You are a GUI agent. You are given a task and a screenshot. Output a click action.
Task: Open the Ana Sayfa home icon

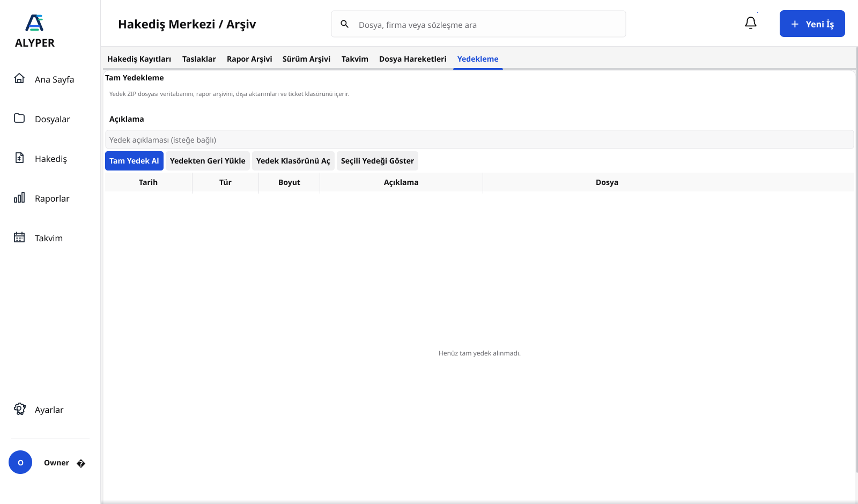[19, 78]
